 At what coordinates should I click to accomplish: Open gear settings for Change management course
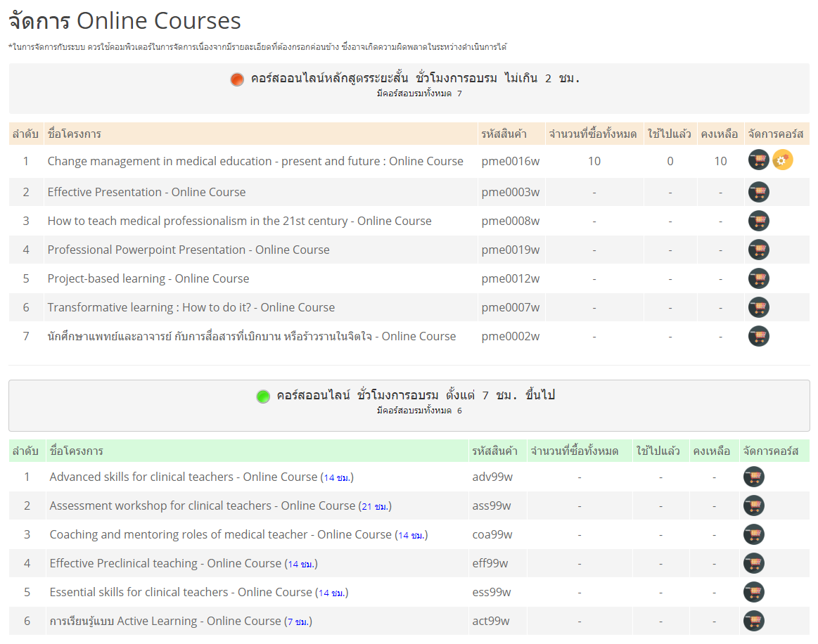tap(782, 160)
